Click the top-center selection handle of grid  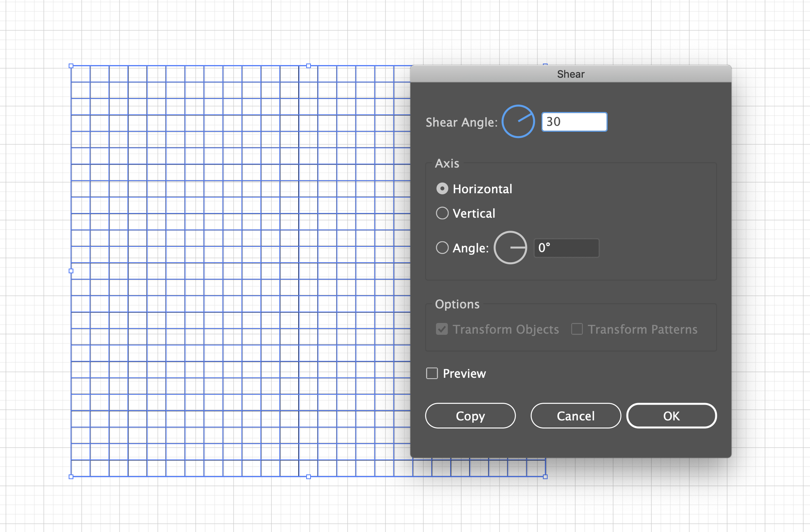(309, 66)
